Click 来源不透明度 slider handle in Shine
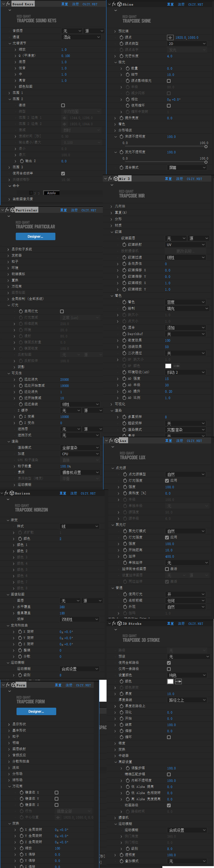 point(206,147)
